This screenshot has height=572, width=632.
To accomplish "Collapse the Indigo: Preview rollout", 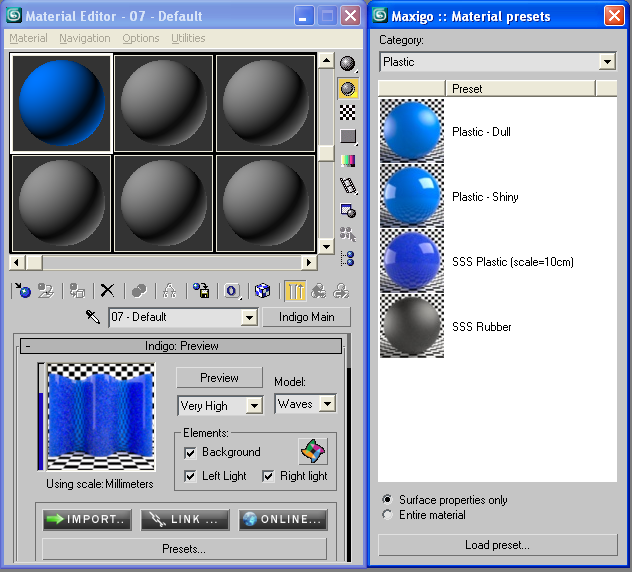I will pos(181,346).
